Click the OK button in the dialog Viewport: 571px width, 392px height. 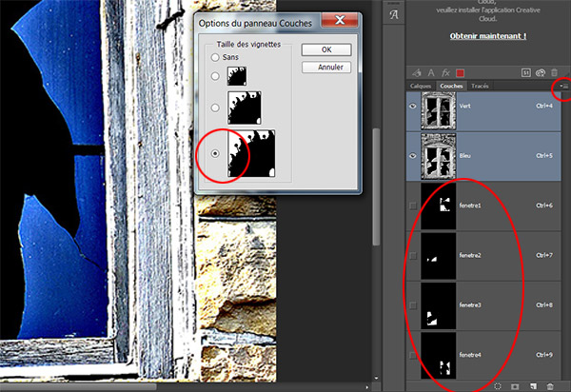pos(325,49)
